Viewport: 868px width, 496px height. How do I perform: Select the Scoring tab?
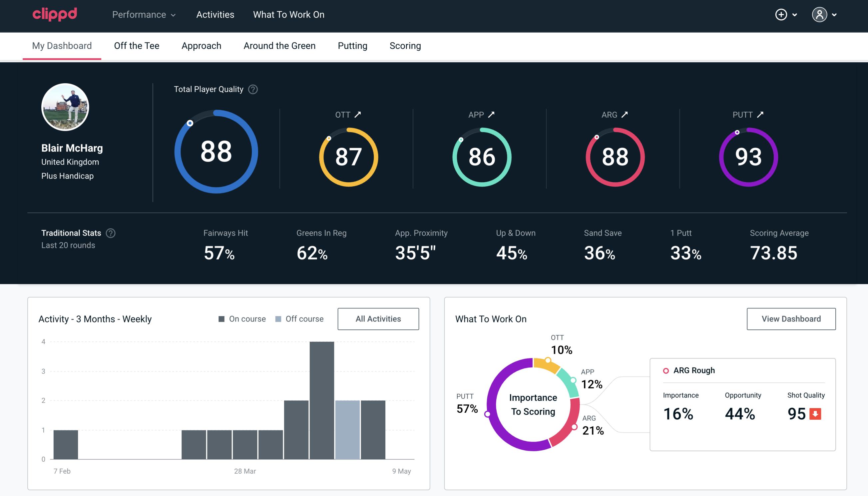pyautogui.click(x=405, y=45)
